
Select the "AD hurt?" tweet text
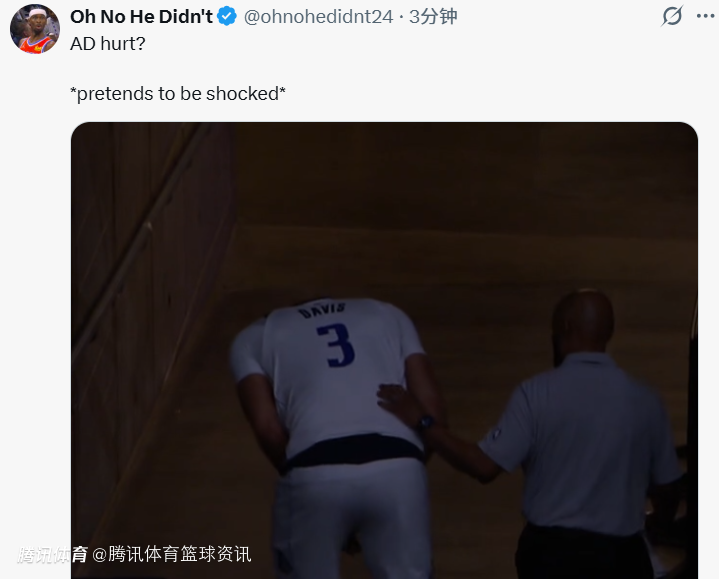pyautogui.click(x=108, y=44)
